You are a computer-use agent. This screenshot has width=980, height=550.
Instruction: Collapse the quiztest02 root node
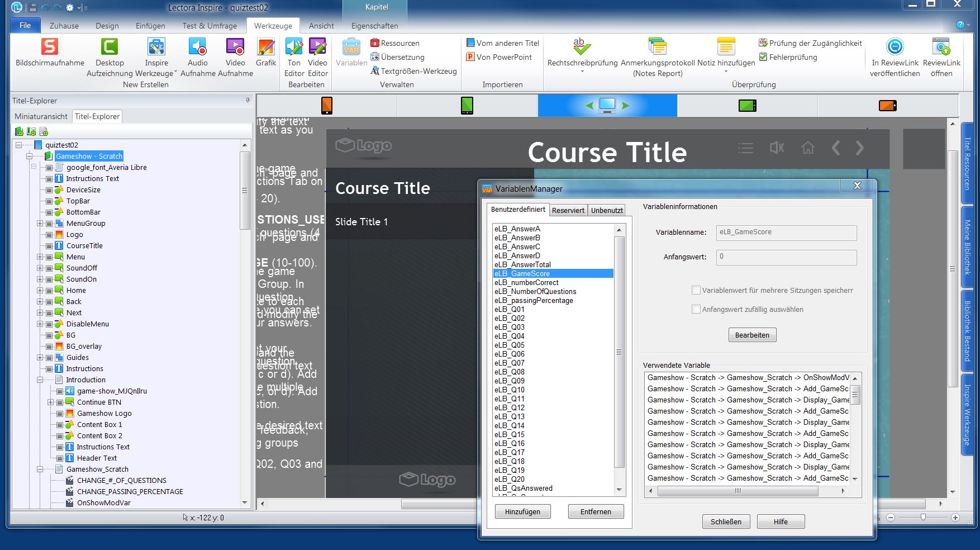(x=19, y=145)
